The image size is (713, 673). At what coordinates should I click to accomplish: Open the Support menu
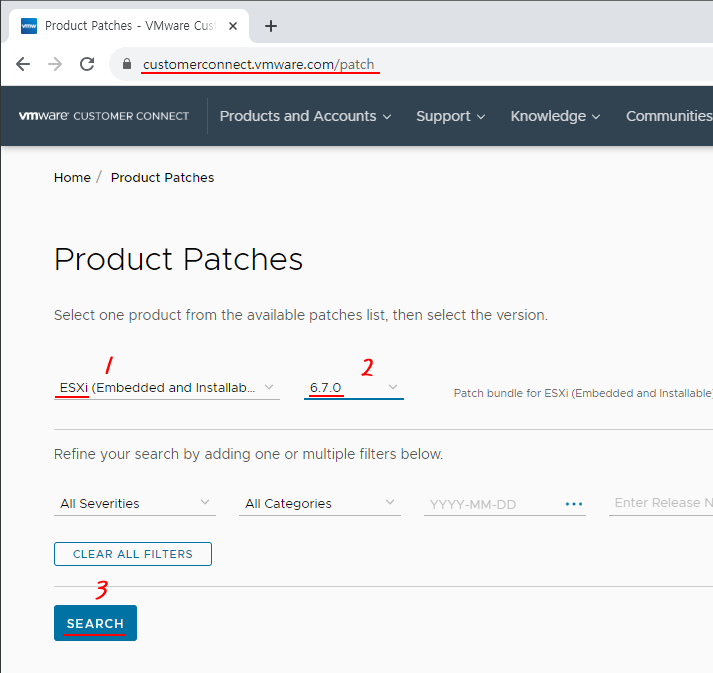pos(451,116)
